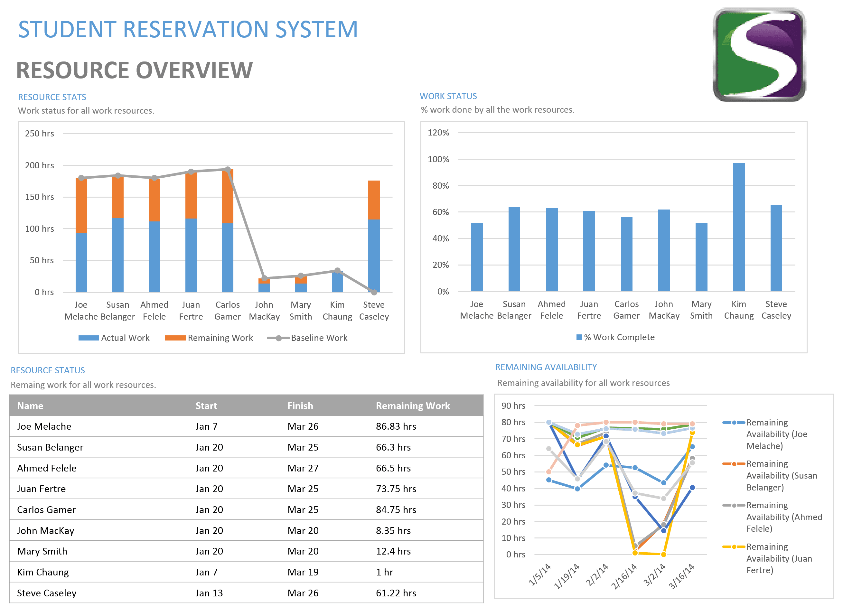Click the WORK STATUS section heading
The height and width of the screenshot is (616, 862).
(448, 96)
